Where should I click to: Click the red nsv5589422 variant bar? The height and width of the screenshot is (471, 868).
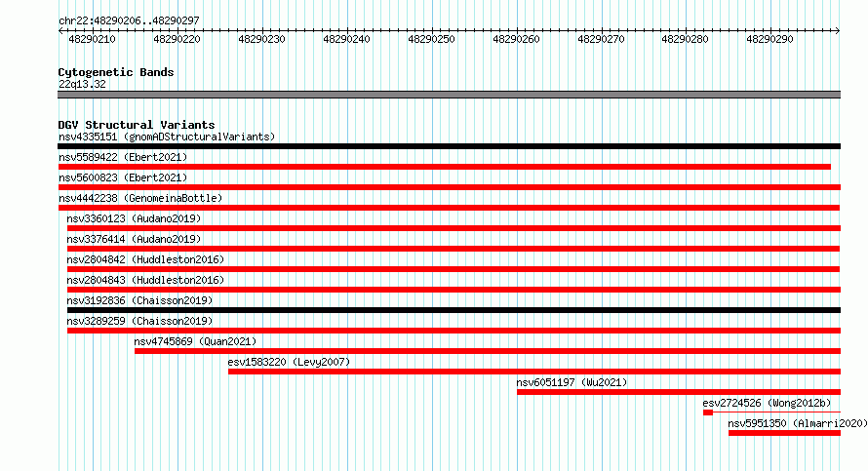click(445, 167)
